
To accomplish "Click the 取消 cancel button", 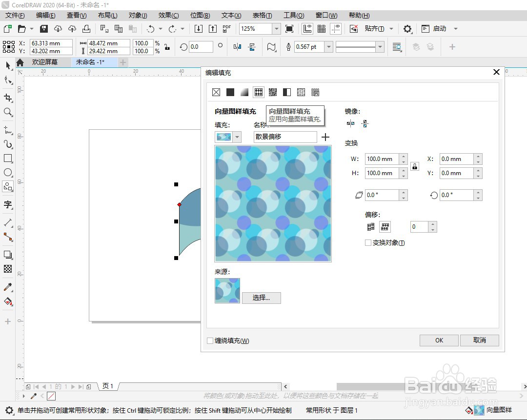I will point(479,340).
